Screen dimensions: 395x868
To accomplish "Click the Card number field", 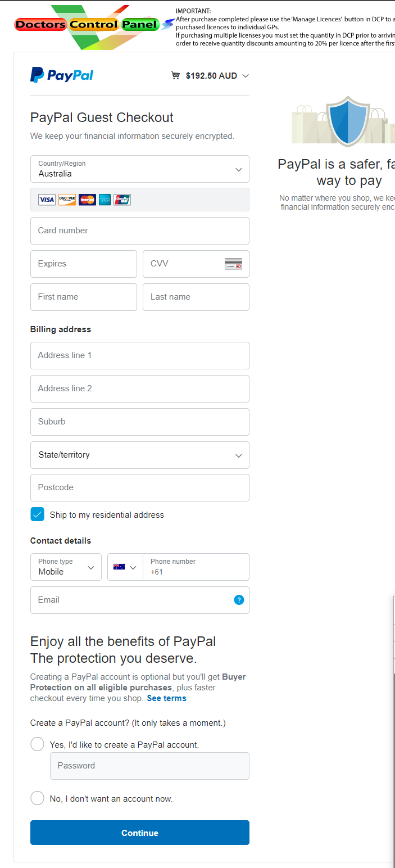I will pyautogui.click(x=139, y=230).
